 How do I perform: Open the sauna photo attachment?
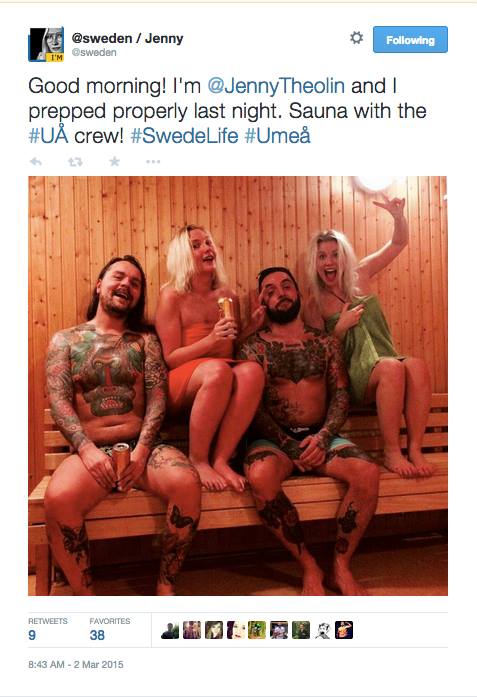(238, 386)
